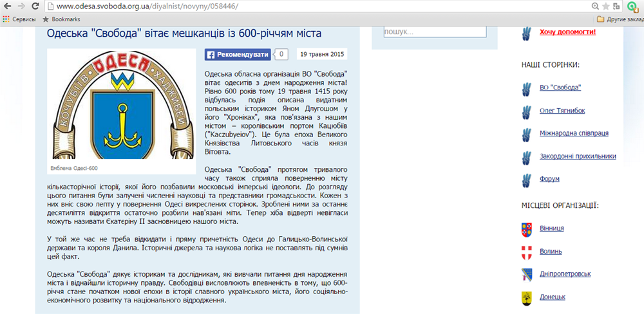The height and width of the screenshot is (314, 644).
Task: Click the Волинь coat of arms icon
Action: [526, 253]
